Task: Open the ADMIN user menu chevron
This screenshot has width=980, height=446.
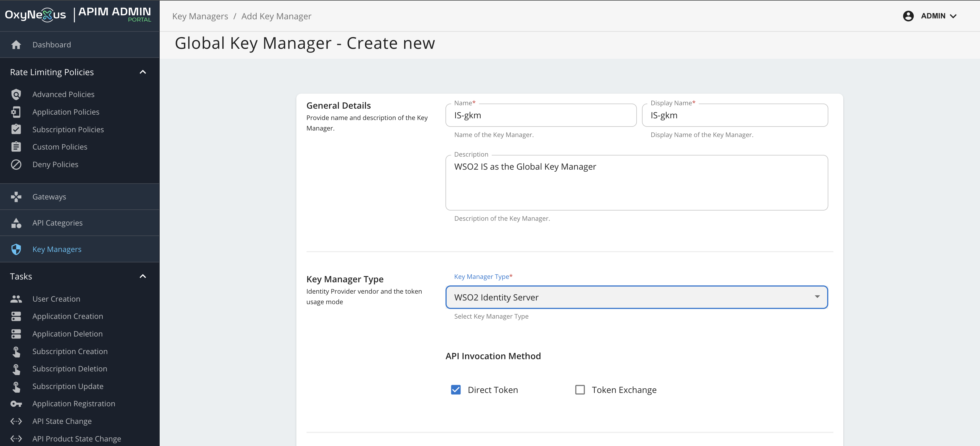Action: tap(953, 16)
